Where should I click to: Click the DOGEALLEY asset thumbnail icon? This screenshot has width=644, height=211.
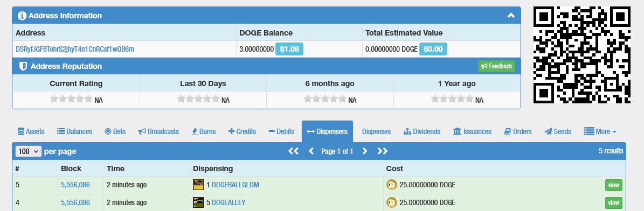[x=198, y=202]
